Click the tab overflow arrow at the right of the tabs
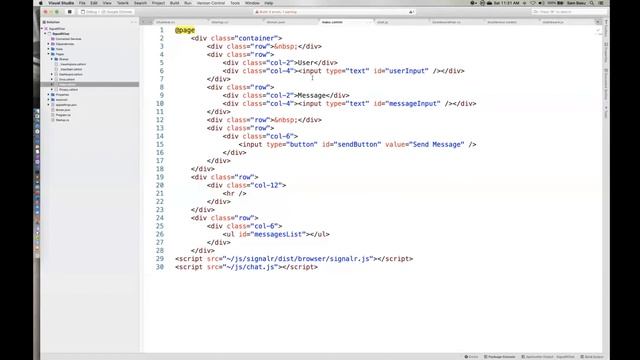The height and width of the screenshot is (360, 640). (x=598, y=22)
